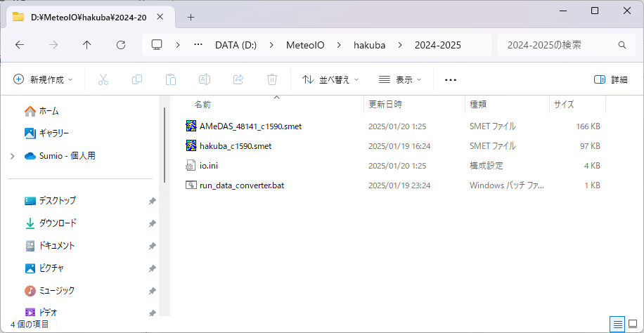This screenshot has height=333, width=644.
Task: Click the Cut scissors icon
Action: click(103, 79)
